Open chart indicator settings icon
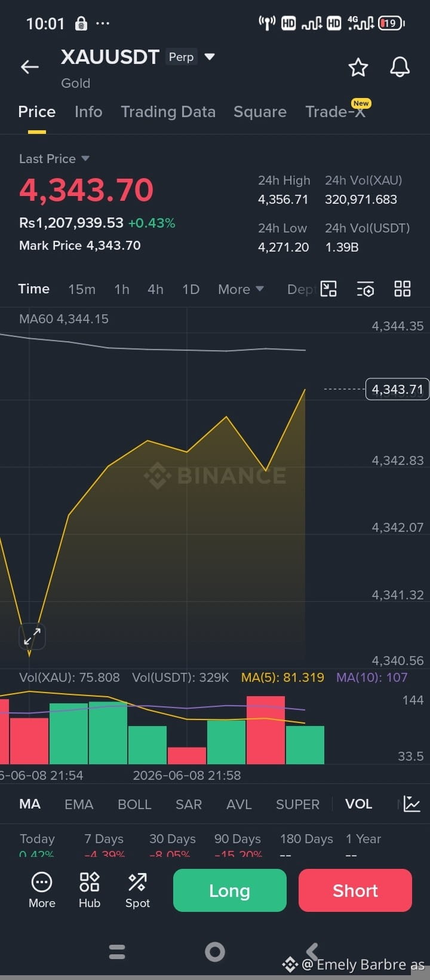The width and height of the screenshot is (430, 980). pos(365,289)
